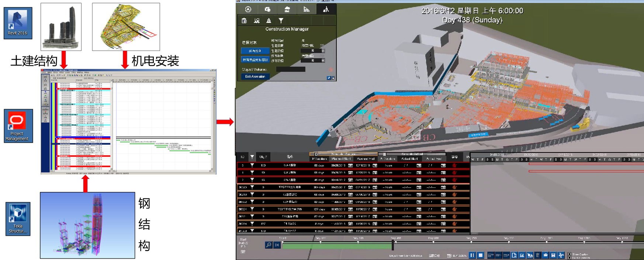Click the Edit Animation button
Screen dimensions: 644x260
tap(255, 77)
